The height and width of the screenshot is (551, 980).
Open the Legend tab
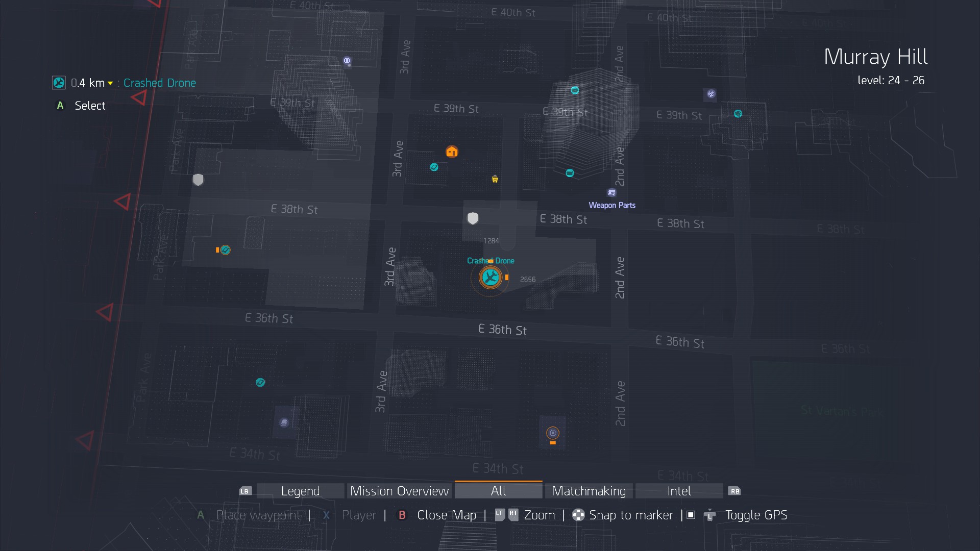tap(300, 491)
